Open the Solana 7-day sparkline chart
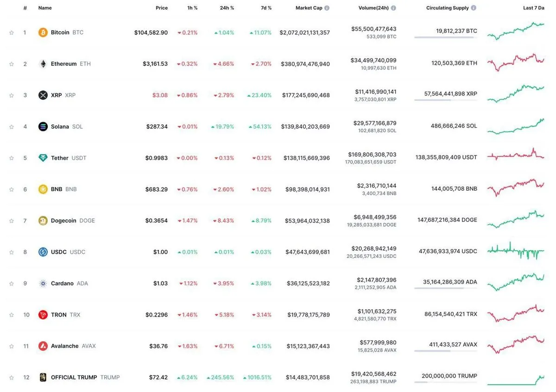Viewport: 556px width, 392px height. (x=516, y=126)
